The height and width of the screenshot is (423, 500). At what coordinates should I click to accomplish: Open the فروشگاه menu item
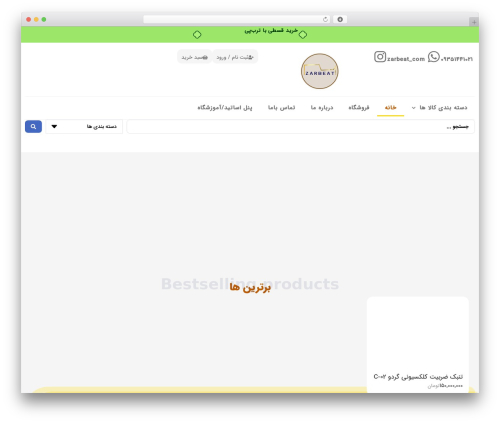tap(359, 108)
